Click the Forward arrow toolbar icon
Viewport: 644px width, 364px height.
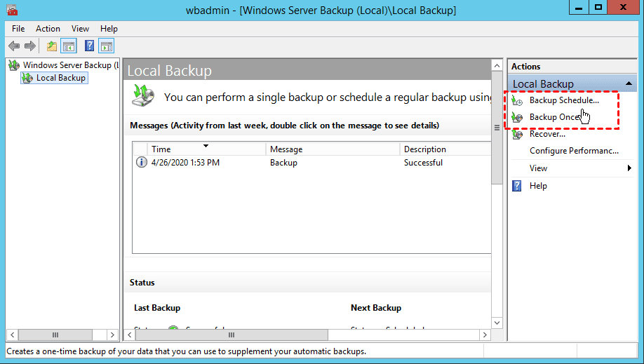[29, 46]
